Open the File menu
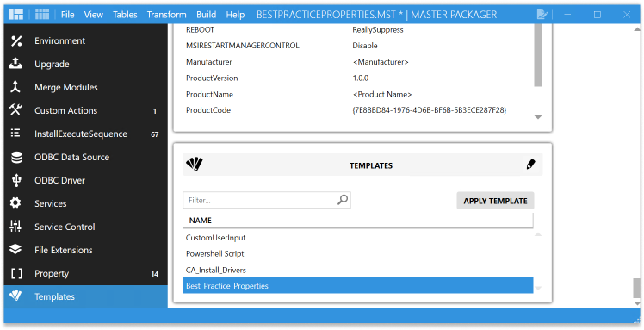 point(68,15)
